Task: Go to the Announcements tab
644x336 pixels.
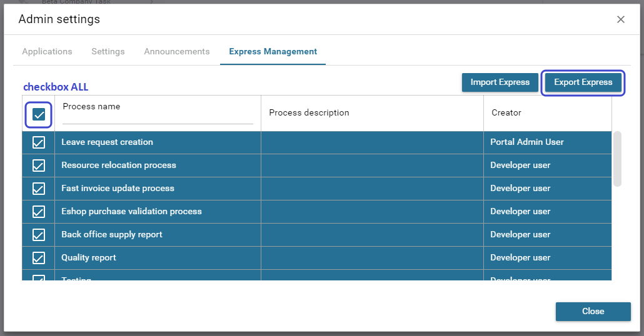Action: pos(177,51)
